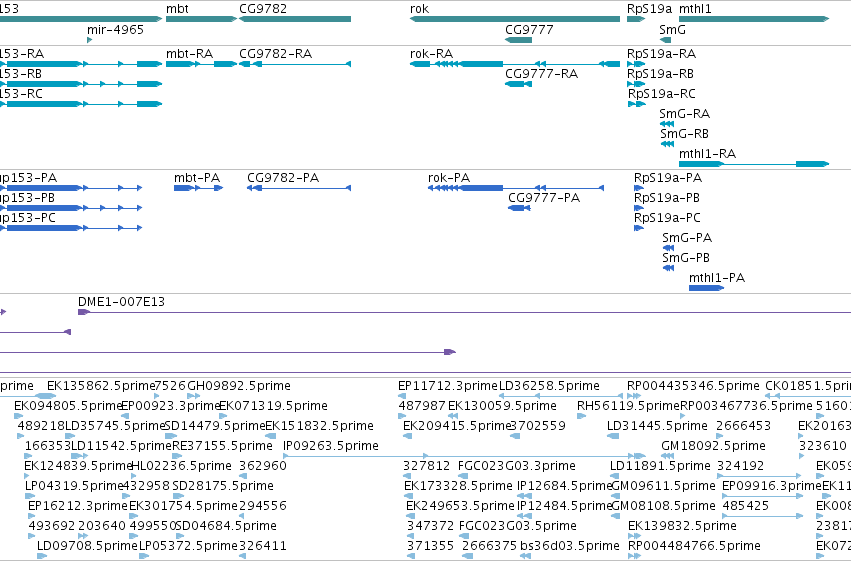This screenshot has width=851, height=561.
Task: Select the CG9777 gene label
Action: [x=529, y=29]
